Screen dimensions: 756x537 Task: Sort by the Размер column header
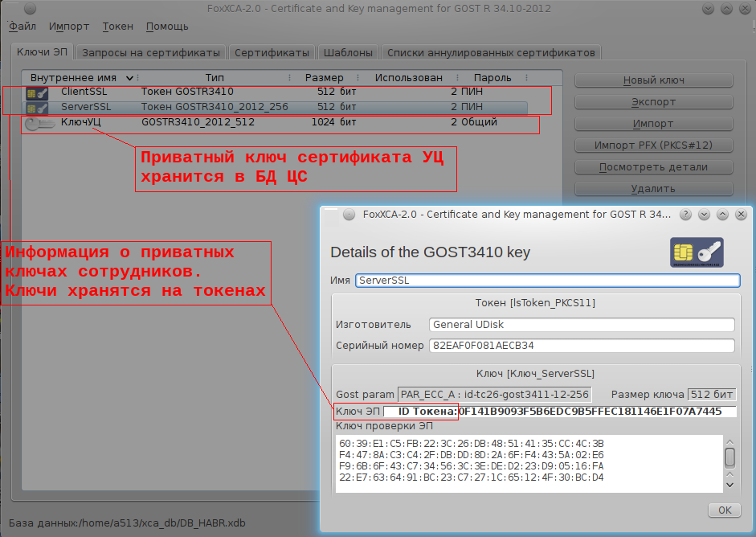(324, 78)
